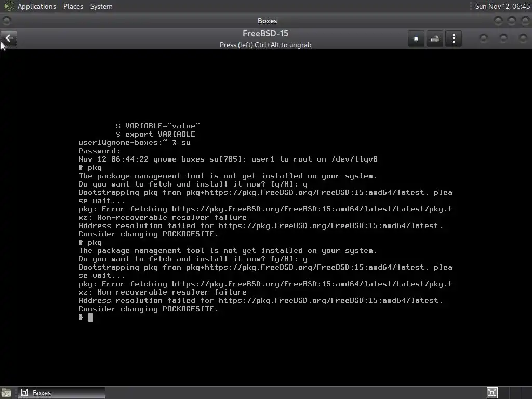The image size is (532, 399).
Task: Click the 'Nov 12 06:44:22 gnome-boxes su[785]' log line
Action: (x=228, y=159)
